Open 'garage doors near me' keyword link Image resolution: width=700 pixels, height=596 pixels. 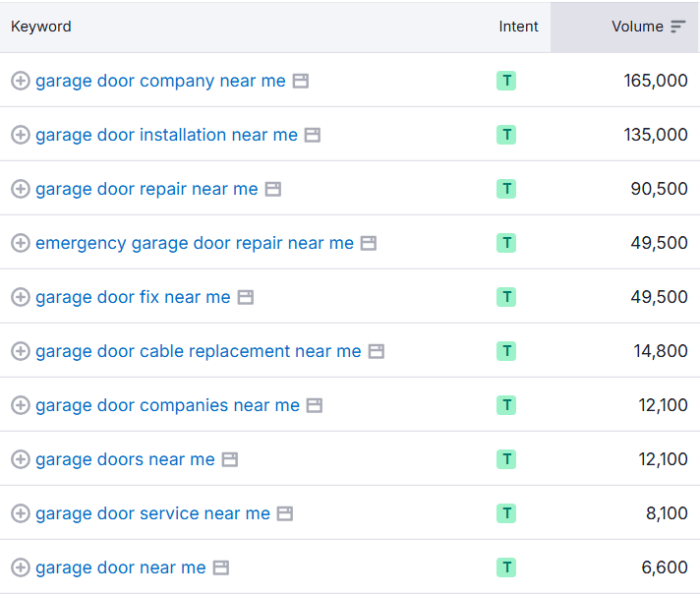pos(125,459)
